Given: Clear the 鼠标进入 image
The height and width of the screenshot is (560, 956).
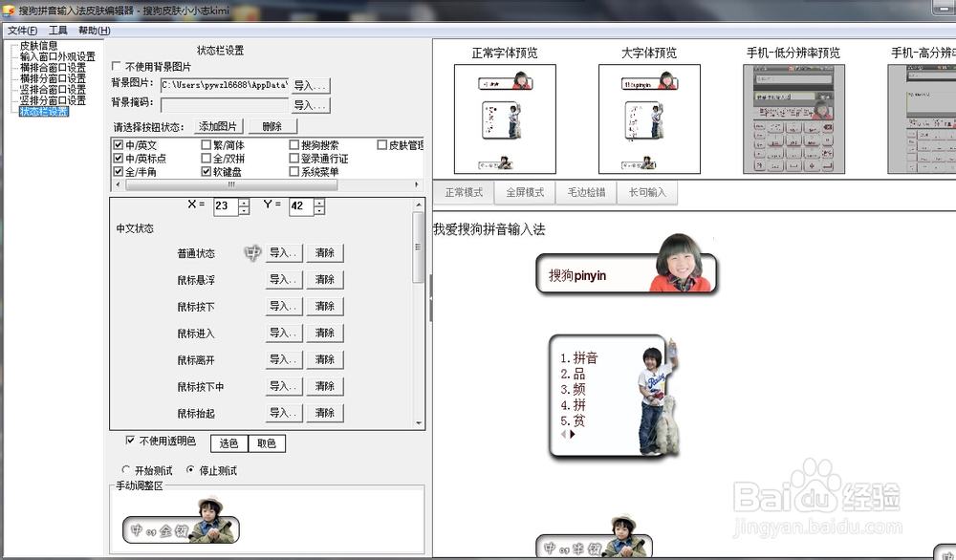Looking at the screenshot, I should (325, 334).
